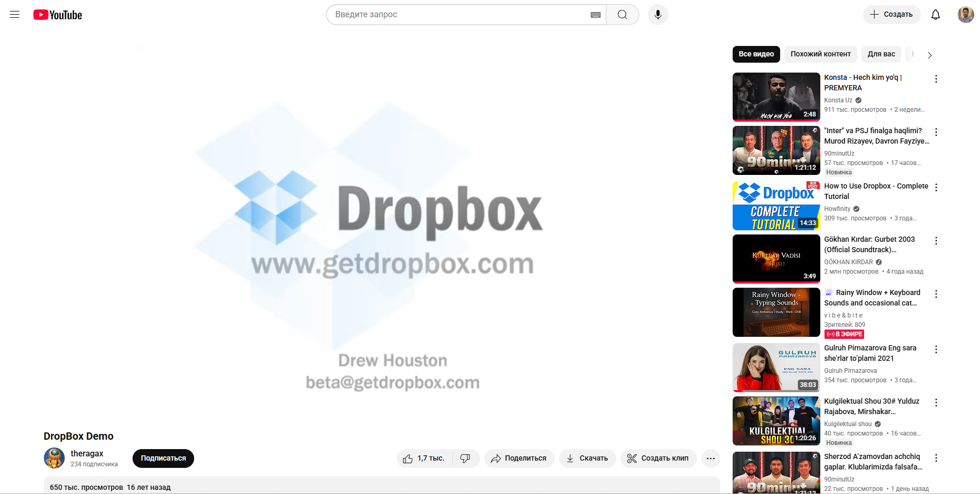980x494 pixels.
Task: Click the "В ЭФИРЕ" live badge
Action: coord(844,334)
